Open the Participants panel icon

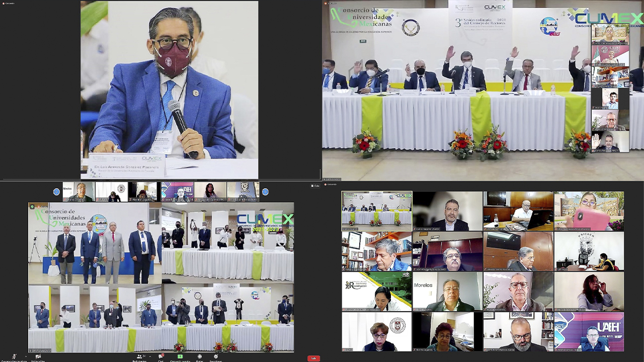coord(139,356)
